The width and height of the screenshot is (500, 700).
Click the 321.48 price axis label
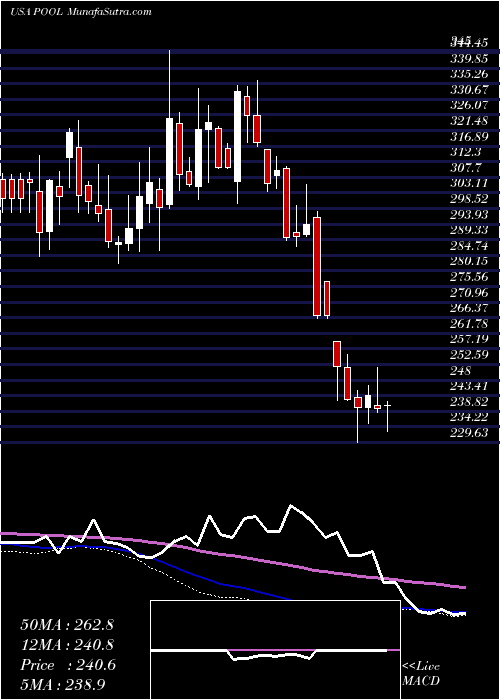click(469, 121)
